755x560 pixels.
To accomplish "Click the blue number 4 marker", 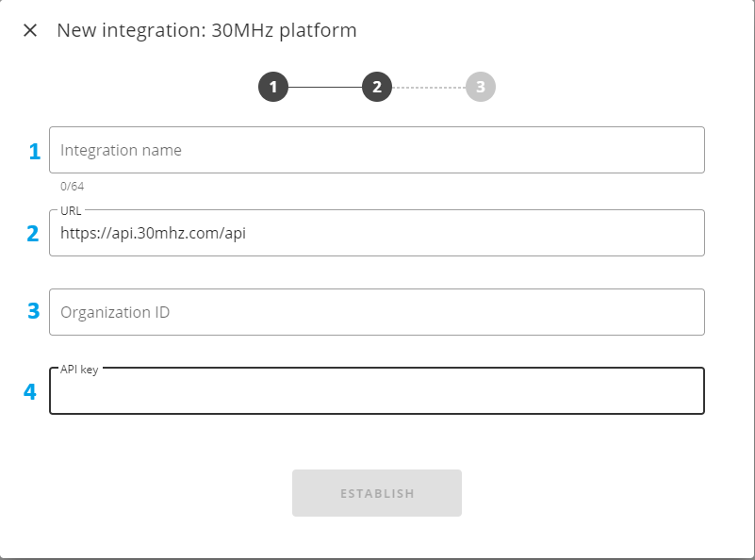I will [30, 392].
